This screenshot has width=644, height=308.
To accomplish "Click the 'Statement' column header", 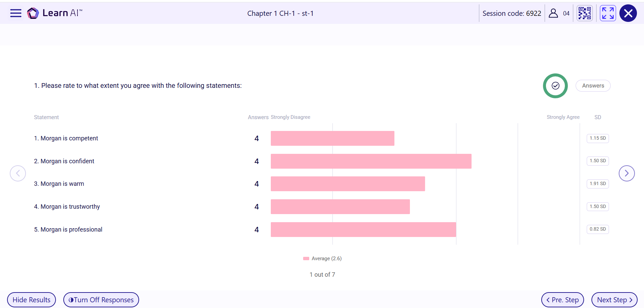I will tap(46, 117).
